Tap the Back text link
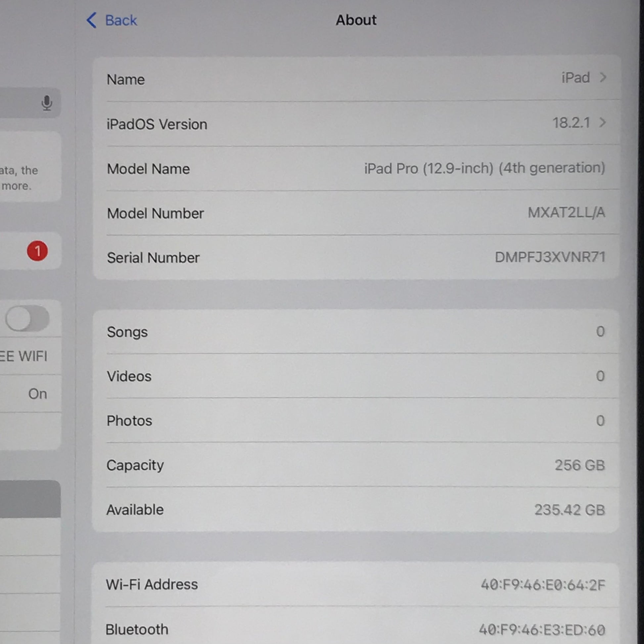 tap(121, 20)
